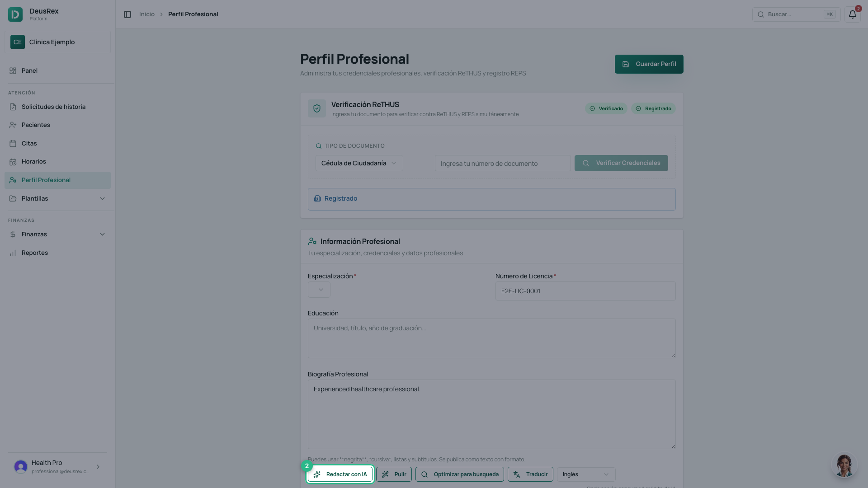Click the Verificado status badge
Screen dimensions: 868x488
click(x=606, y=108)
